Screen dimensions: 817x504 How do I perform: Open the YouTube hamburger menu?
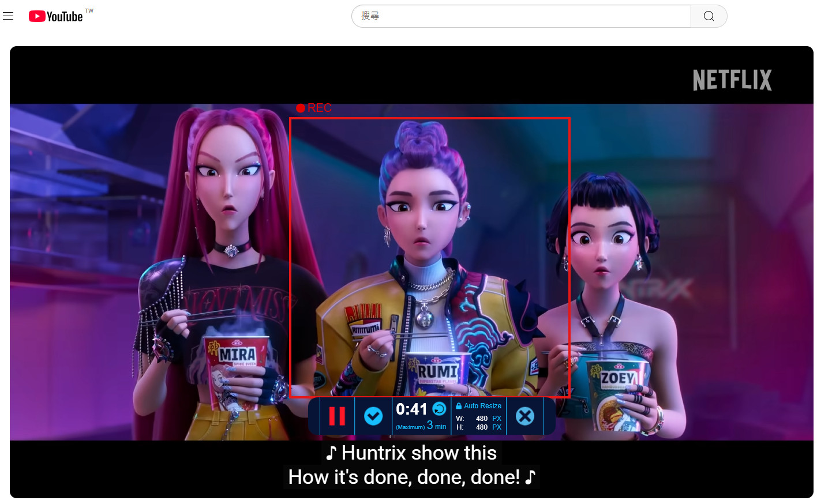point(8,16)
